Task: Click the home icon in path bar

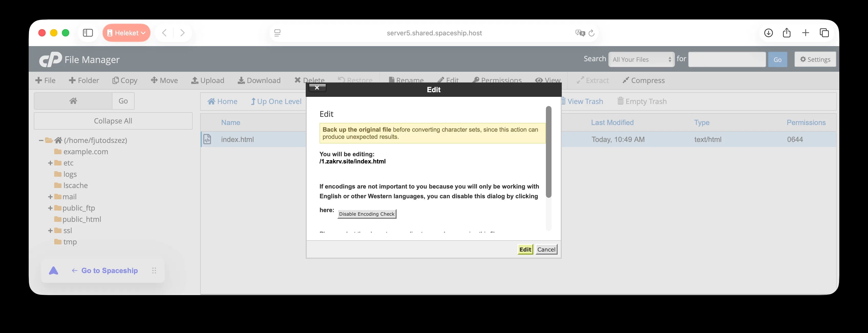Action: coord(73,101)
